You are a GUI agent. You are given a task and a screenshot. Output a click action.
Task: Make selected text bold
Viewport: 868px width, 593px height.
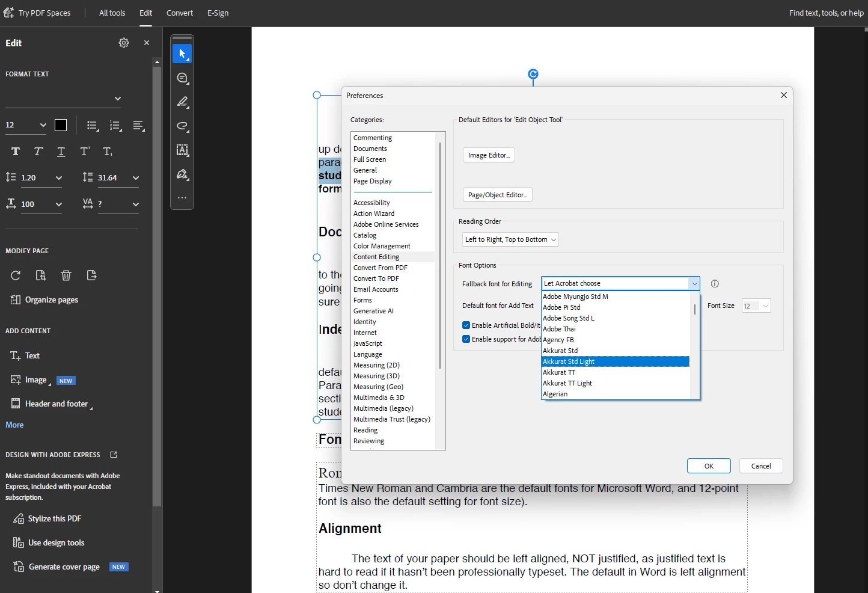pyautogui.click(x=16, y=152)
